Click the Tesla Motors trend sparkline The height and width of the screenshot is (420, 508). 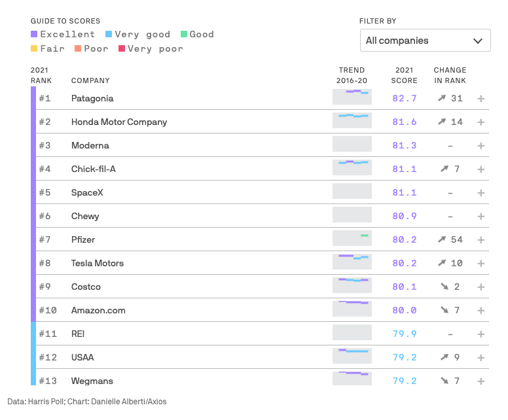352,262
